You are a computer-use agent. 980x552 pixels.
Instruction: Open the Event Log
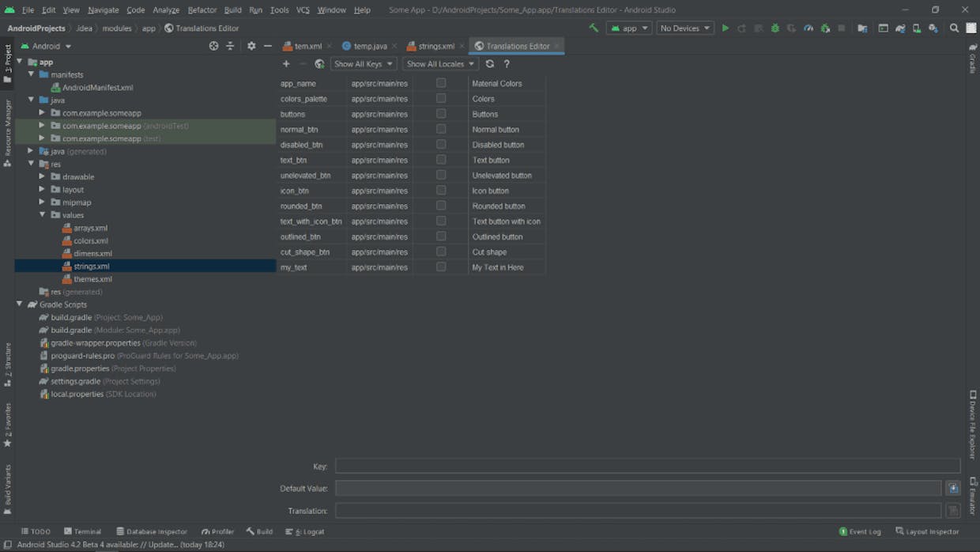pos(860,531)
